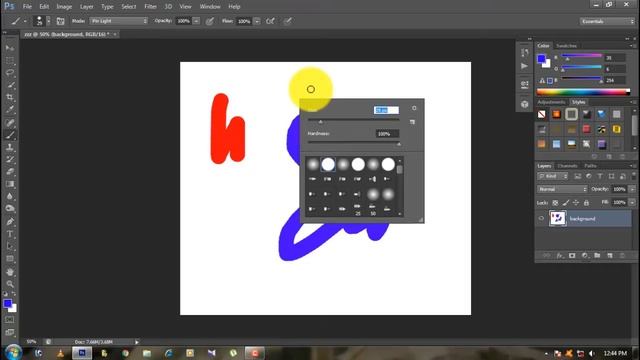Create new adjustment layer icon

(x=584, y=256)
